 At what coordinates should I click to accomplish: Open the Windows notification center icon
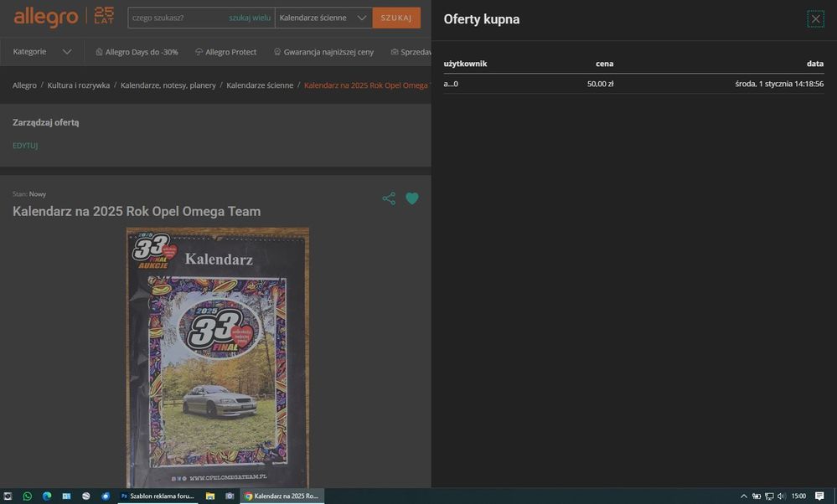(x=819, y=496)
